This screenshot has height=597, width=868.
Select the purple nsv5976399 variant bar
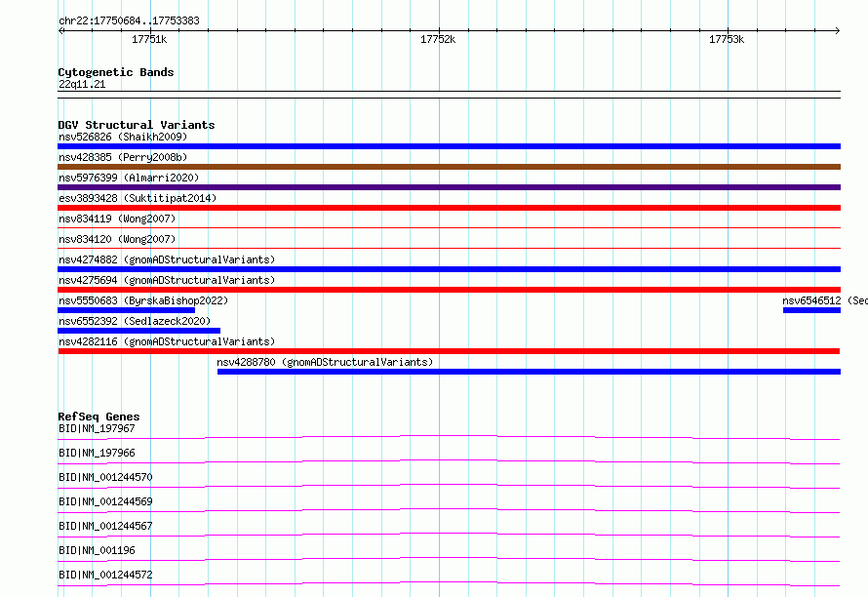(449, 187)
